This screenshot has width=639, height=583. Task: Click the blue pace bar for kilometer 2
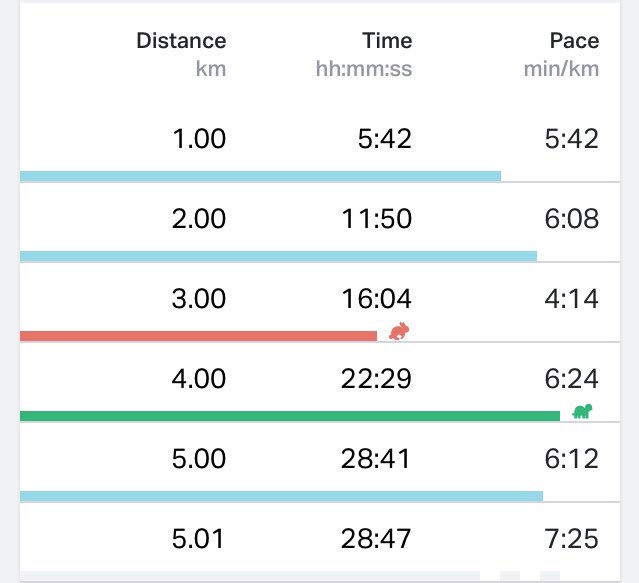point(278,256)
